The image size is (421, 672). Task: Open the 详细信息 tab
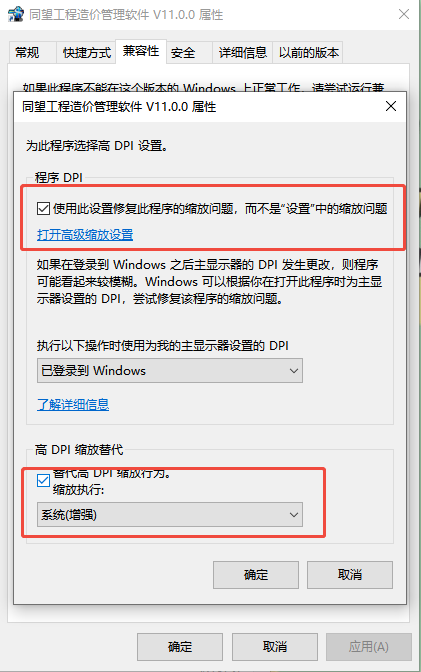coord(243,53)
